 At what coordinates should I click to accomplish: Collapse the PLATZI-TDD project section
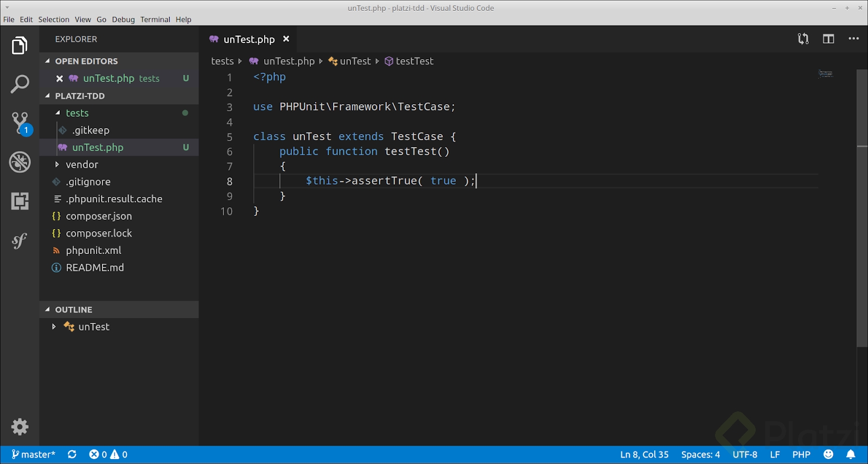[x=47, y=96]
